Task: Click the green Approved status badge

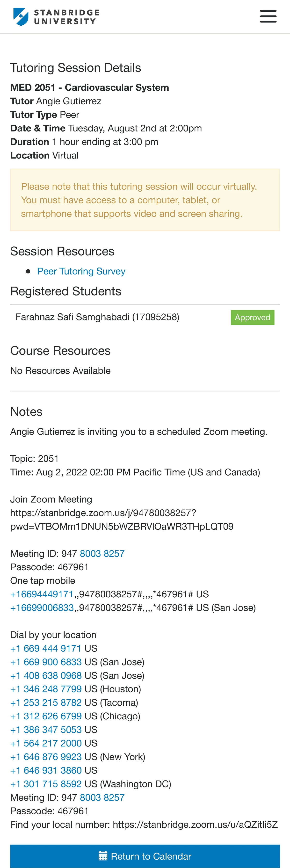Action: click(x=252, y=318)
